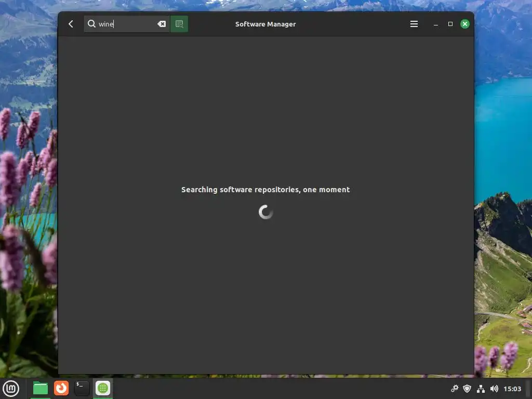The image size is (532, 399).
Task: Clear the search text with the backspace icon
Action: point(162,24)
